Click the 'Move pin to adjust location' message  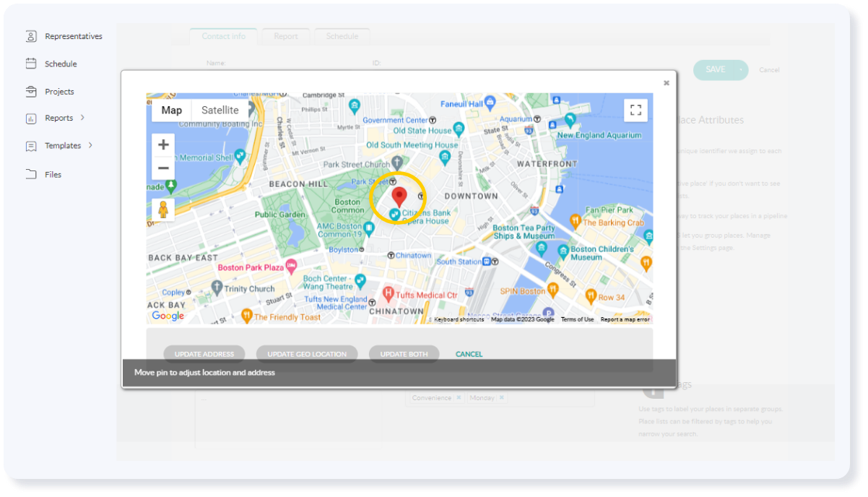coord(204,373)
